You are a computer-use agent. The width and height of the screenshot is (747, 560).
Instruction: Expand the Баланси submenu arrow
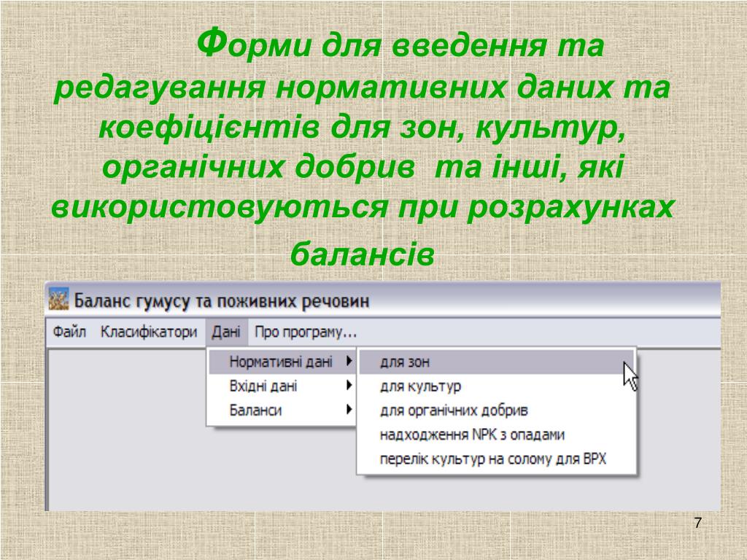click(x=349, y=409)
